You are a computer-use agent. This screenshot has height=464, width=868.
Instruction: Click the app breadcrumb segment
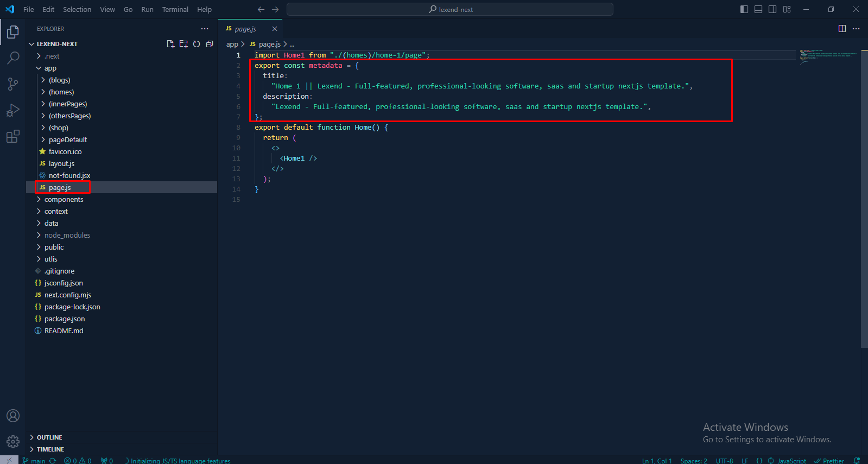click(232, 45)
